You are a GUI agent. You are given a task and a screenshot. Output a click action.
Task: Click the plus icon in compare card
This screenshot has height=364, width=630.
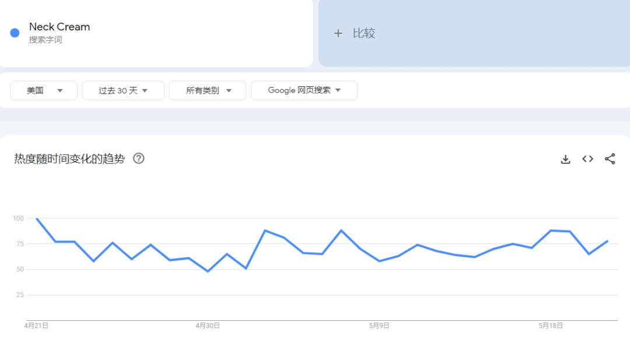tap(338, 33)
